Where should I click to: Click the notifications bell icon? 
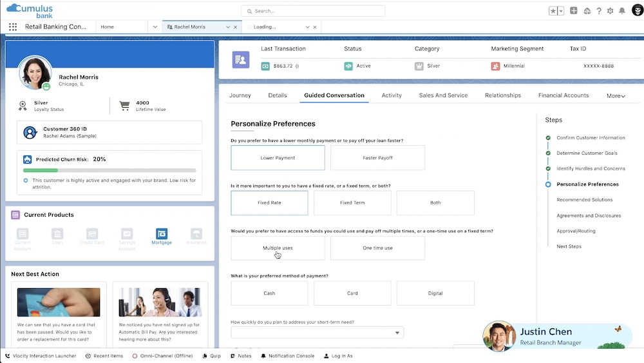[x=621, y=11]
